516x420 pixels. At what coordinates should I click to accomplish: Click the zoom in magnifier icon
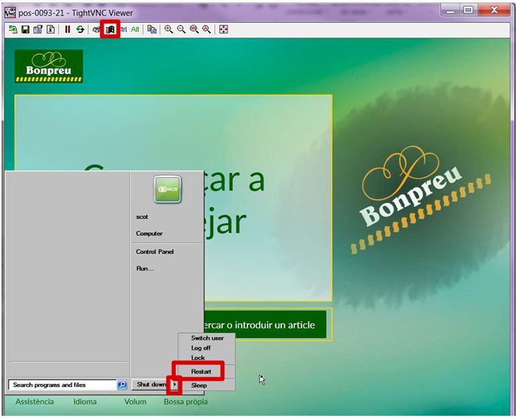(x=169, y=30)
